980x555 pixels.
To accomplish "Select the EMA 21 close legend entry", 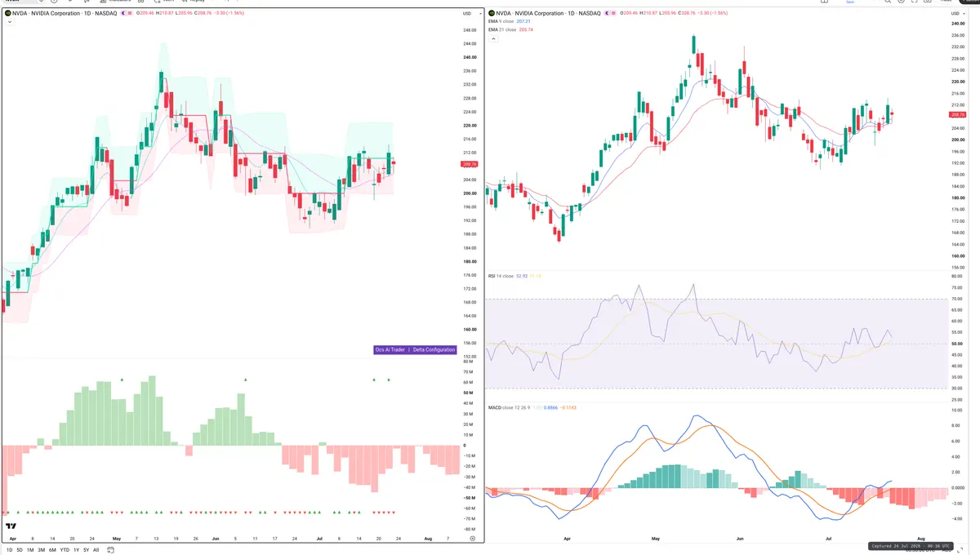I will pyautogui.click(x=502, y=29).
